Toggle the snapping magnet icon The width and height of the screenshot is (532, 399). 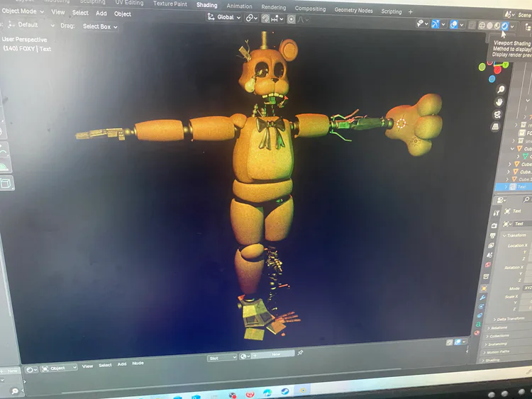(265, 18)
